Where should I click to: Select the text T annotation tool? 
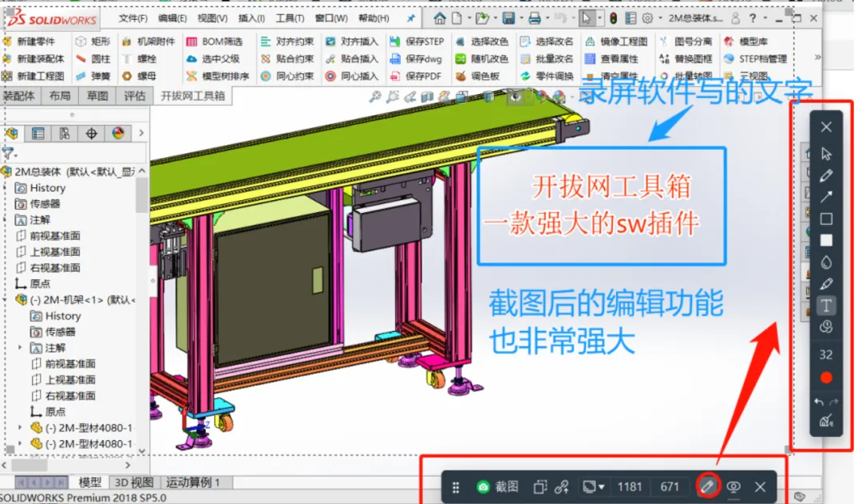coord(826,305)
